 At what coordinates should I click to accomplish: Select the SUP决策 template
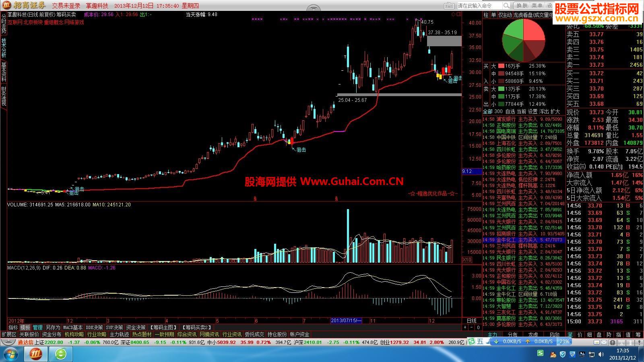coord(114,327)
